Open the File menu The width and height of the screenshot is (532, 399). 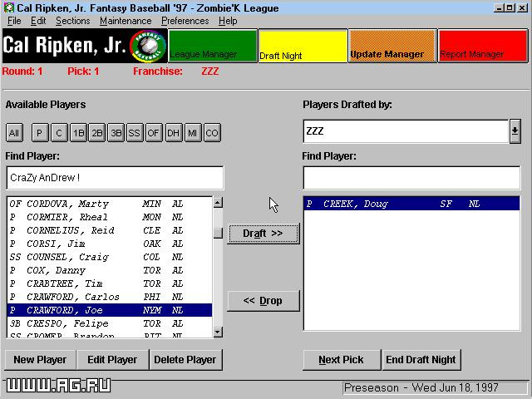coord(14,21)
